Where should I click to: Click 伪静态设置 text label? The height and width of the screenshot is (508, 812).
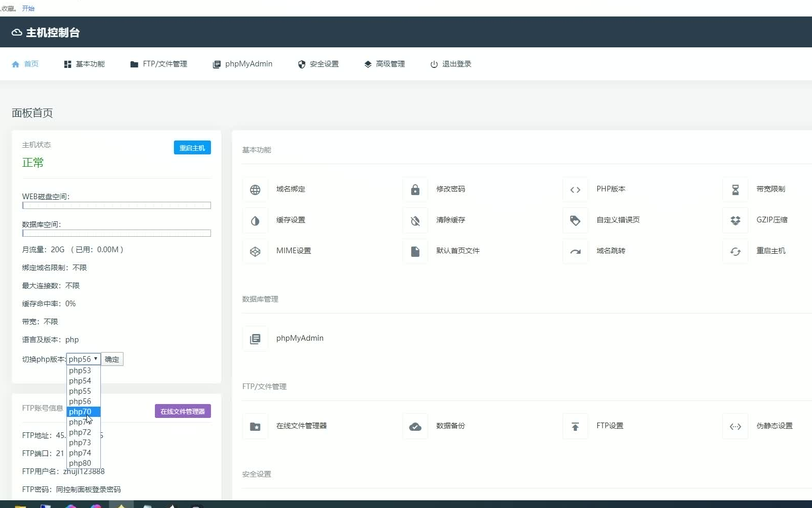(774, 426)
